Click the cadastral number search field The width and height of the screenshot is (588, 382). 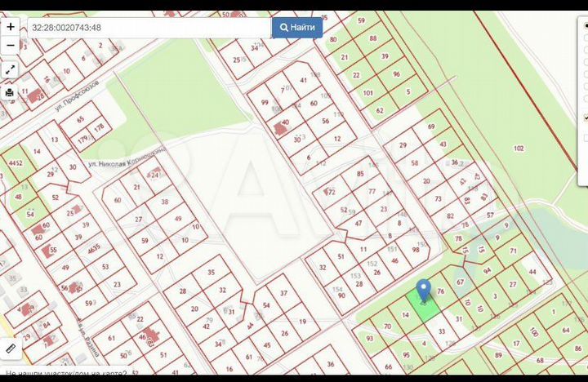tap(149, 28)
